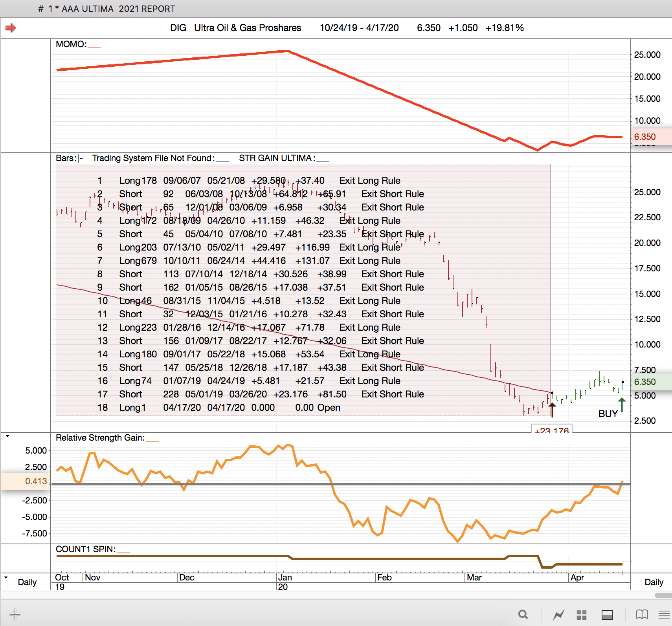Viewport: 672px width, 626px height.
Task: Click the list lines icon at bottom right
Action: click(664, 614)
